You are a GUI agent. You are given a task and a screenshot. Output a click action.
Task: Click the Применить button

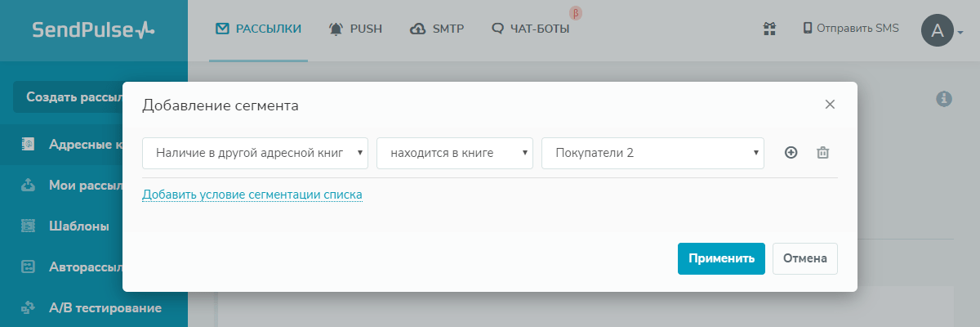pyautogui.click(x=721, y=258)
